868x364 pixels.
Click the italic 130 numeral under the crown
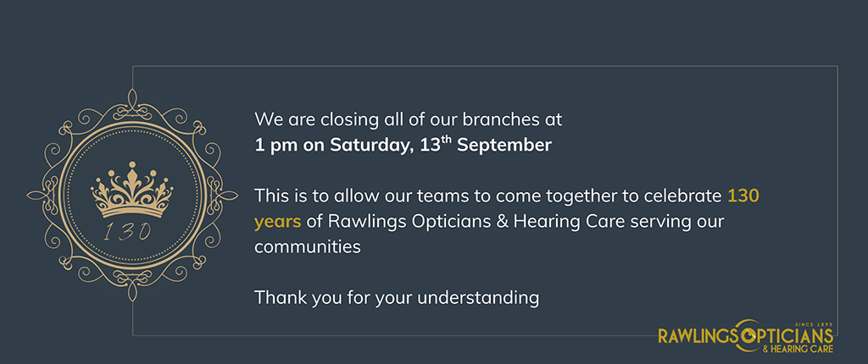point(127,231)
